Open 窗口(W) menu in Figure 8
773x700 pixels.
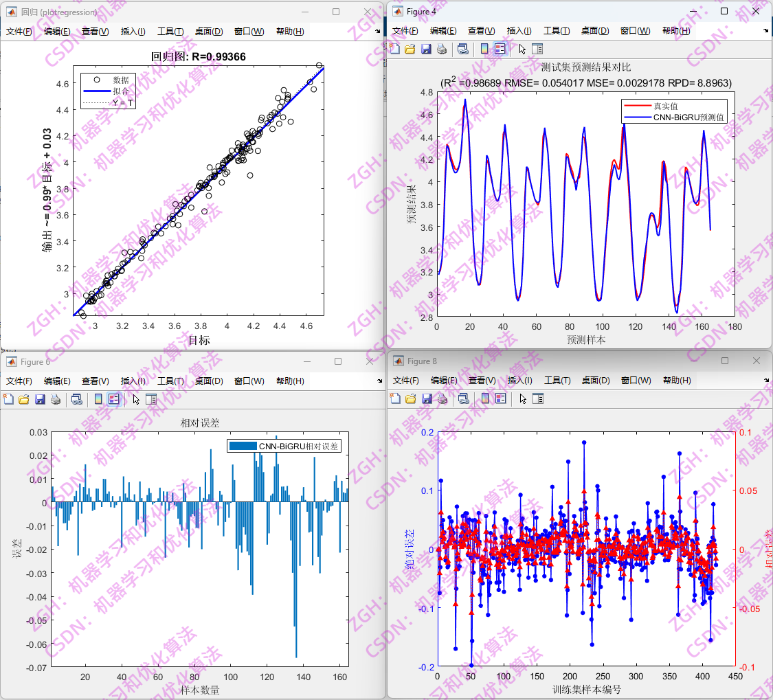pos(636,381)
